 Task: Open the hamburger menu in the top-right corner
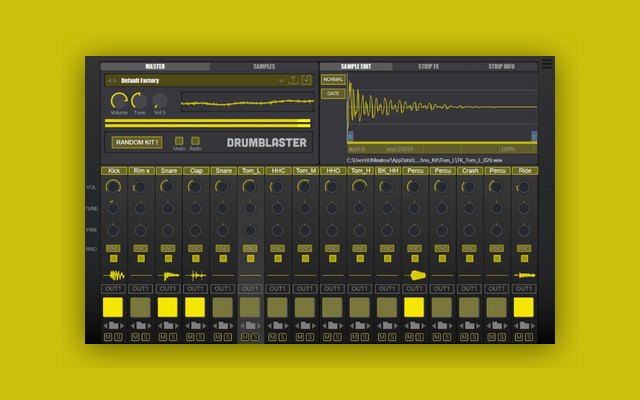point(547,64)
